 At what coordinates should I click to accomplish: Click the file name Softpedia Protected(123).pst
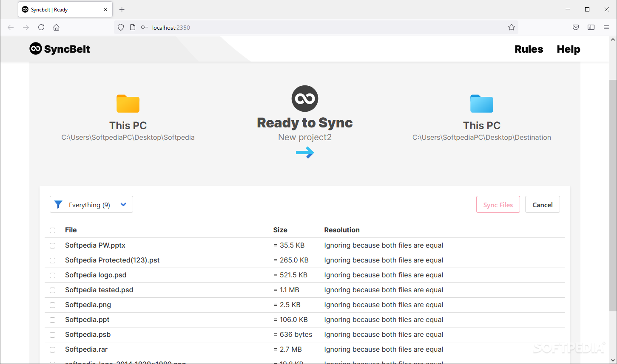(x=112, y=260)
